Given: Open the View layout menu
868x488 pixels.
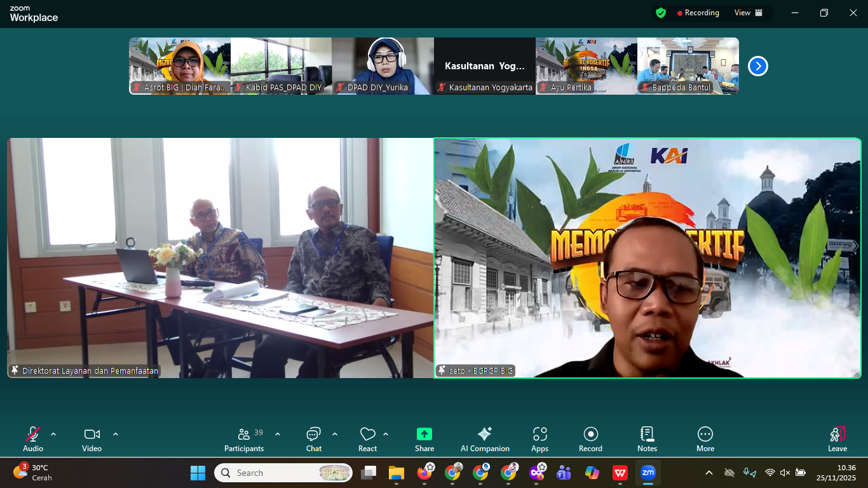Looking at the screenshot, I should [749, 13].
